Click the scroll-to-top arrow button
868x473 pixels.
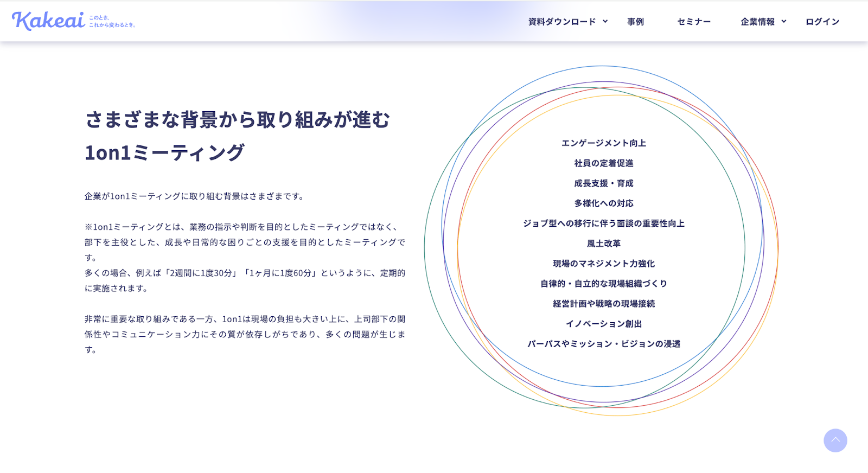[835, 440]
